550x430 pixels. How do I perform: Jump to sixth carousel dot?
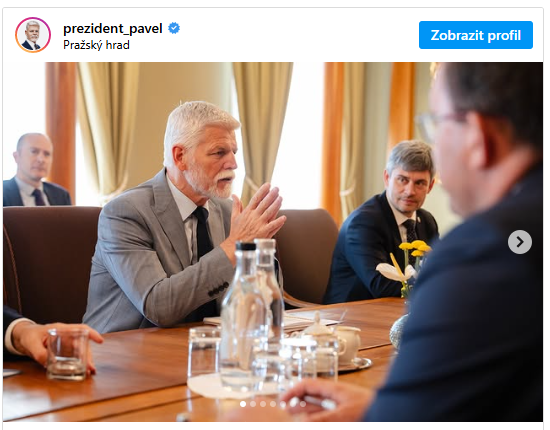[x=293, y=404]
